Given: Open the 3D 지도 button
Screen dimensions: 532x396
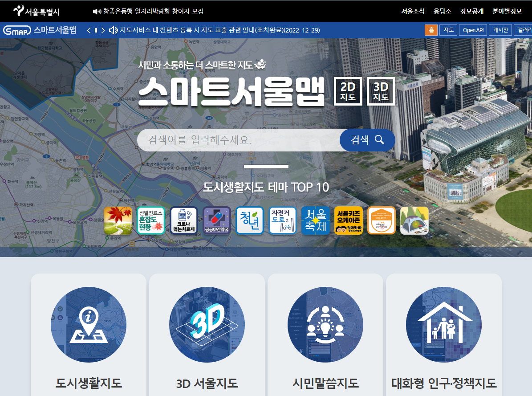Looking at the screenshot, I should [381, 91].
